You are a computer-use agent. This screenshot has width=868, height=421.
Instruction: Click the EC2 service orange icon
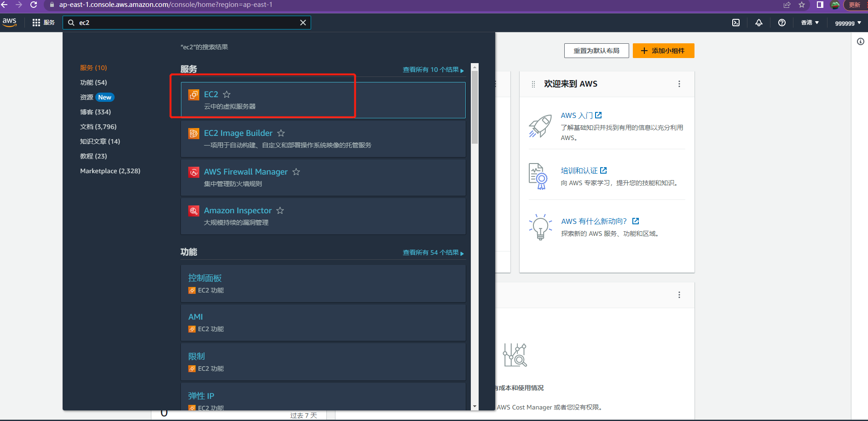194,95
